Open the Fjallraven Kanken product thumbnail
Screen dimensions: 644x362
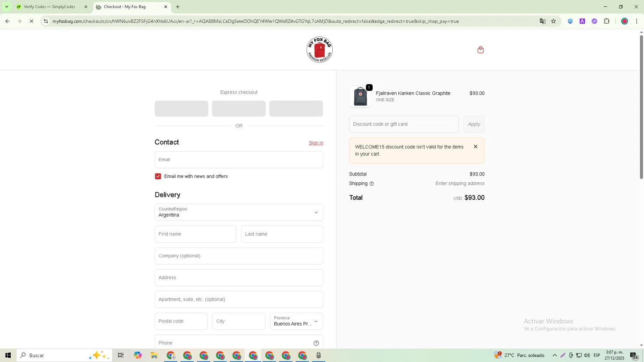coord(360,97)
